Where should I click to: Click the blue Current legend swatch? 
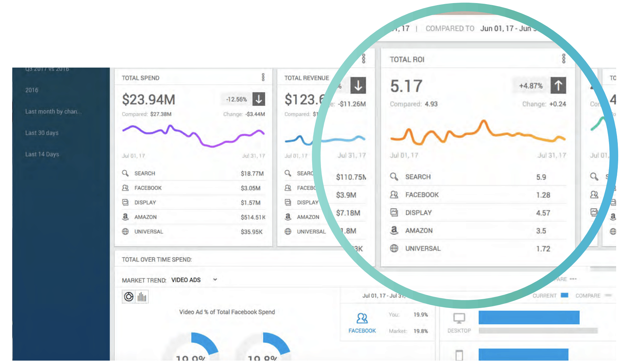564,295
